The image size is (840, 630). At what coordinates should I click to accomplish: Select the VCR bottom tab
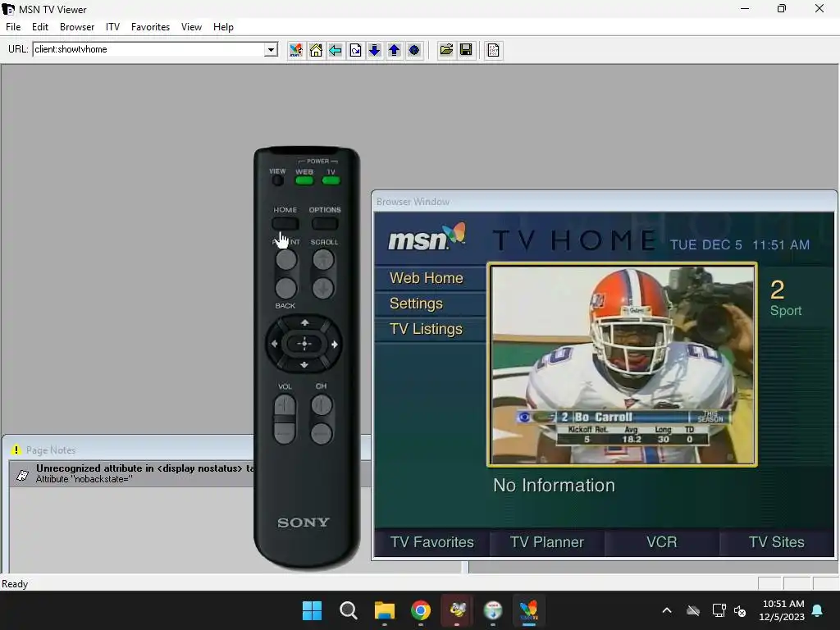tap(662, 542)
